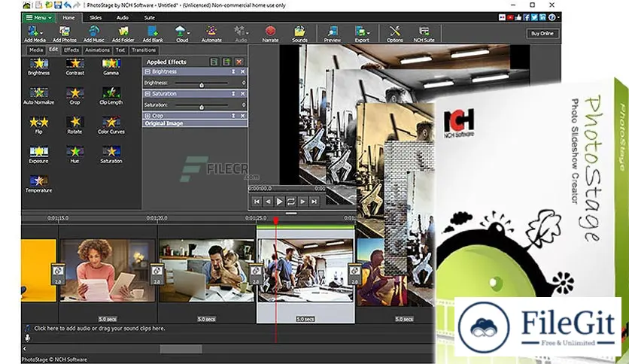Open the Animations panel tab
The image size is (629, 364).
click(98, 50)
